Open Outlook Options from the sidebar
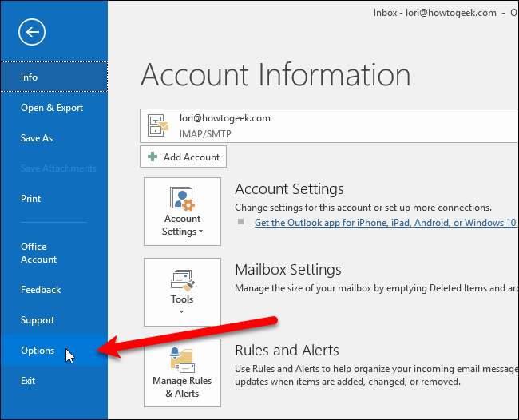The width and height of the screenshot is (519, 420). [x=38, y=351]
